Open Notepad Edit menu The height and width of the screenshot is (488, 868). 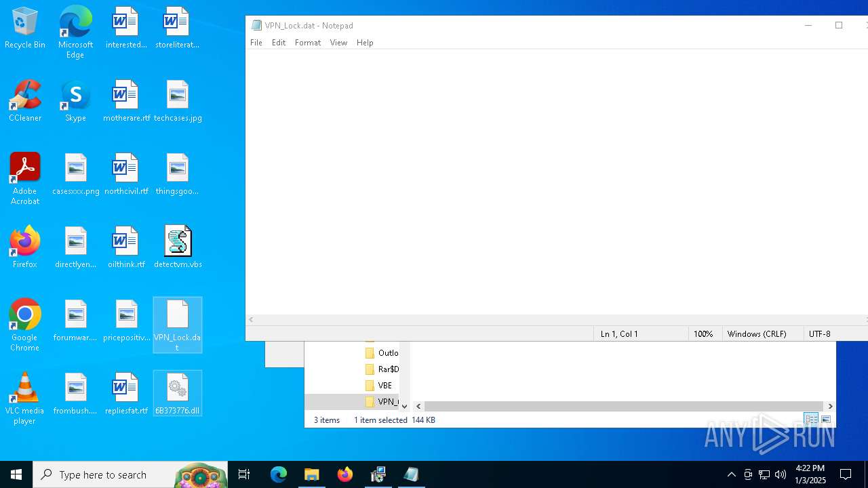(x=279, y=43)
